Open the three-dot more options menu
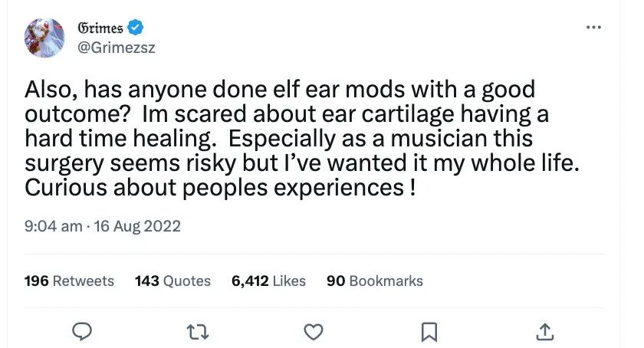The height and width of the screenshot is (348, 644). pyautogui.click(x=593, y=28)
